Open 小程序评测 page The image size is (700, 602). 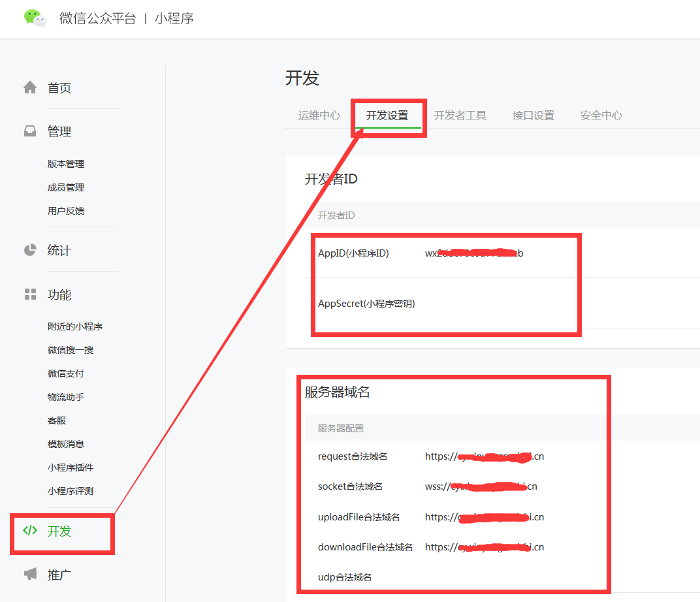tap(71, 491)
